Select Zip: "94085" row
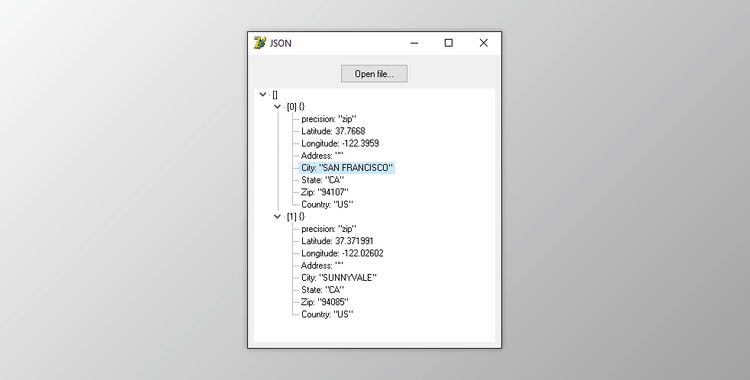Viewport: 750px width, 380px height. click(325, 302)
